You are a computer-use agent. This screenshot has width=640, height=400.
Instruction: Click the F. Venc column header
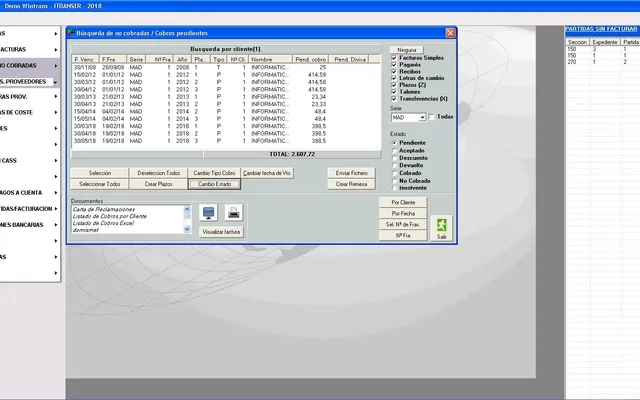[85, 60]
